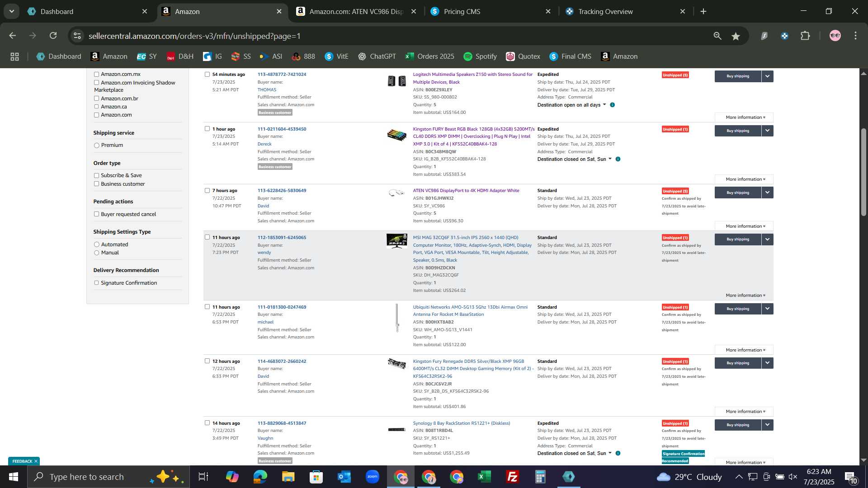
Task: Check the Amazon.ca marketplace filter
Action: [x=96, y=107]
